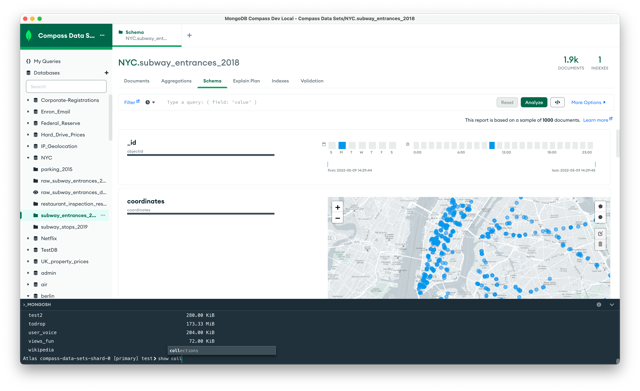Open the restaurant_inspection_res collection
Screen dimensions: 640x391
click(x=73, y=204)
